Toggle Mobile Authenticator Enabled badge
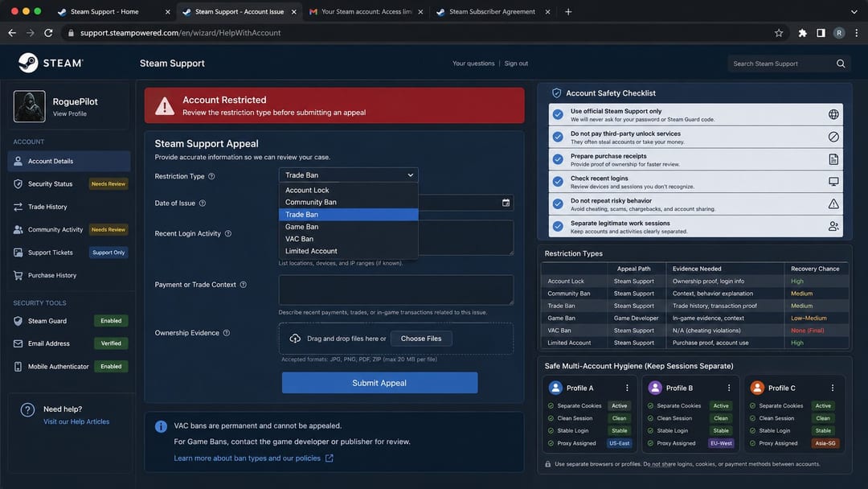 click(x=111, y=367)
